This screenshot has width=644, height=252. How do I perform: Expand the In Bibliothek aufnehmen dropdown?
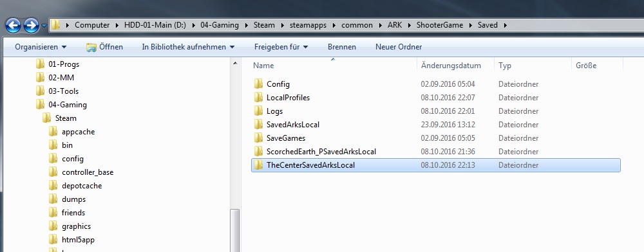pyautogui.click(x=188, y=47)
